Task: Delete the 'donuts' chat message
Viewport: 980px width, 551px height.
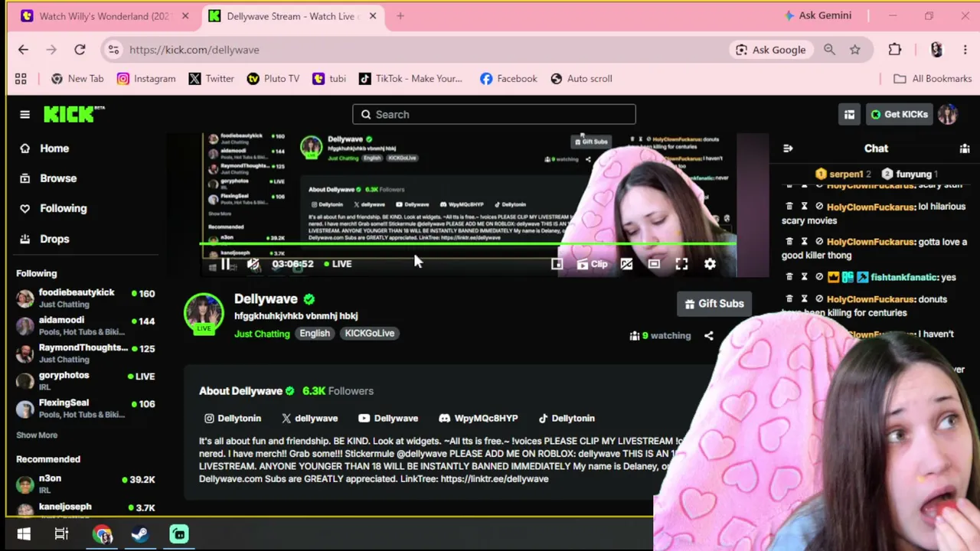Action: [789, 299]
